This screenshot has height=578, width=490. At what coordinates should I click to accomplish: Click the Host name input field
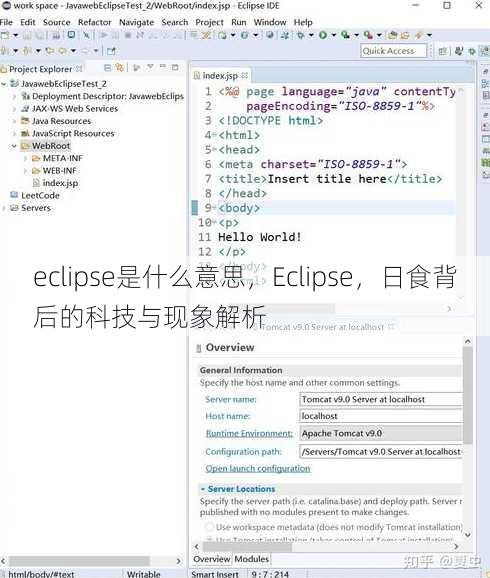click(381, 416)
